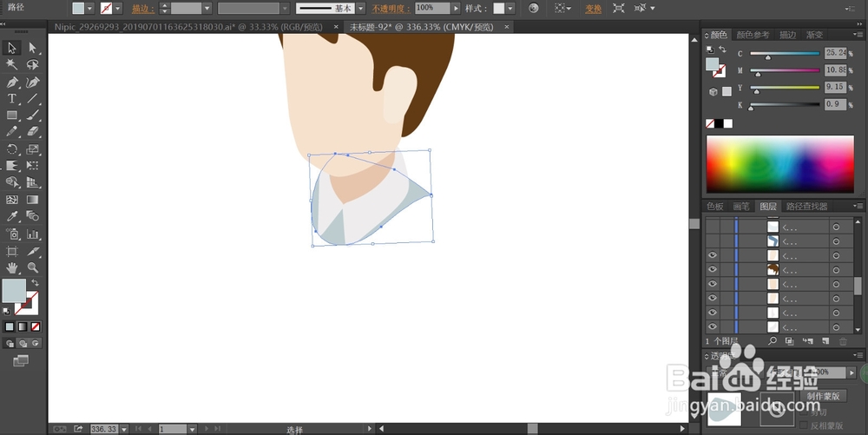This screenshot has height=435, width=868.
Task: Select the Column Graph tool
Action: tap(33, 234)
